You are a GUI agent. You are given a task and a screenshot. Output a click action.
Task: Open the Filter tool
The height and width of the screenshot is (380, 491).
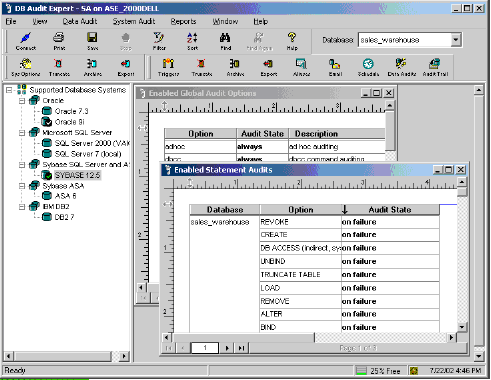pos(159,41)
